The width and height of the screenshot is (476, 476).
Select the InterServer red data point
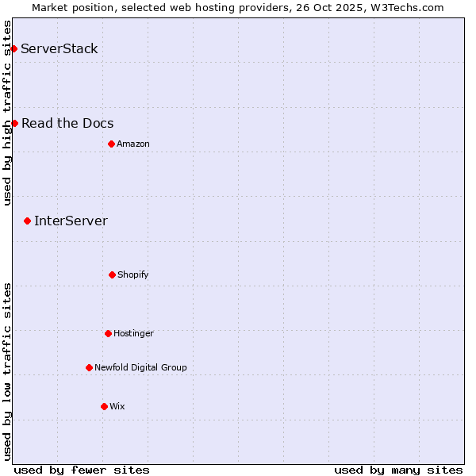(x=27, y=221)
